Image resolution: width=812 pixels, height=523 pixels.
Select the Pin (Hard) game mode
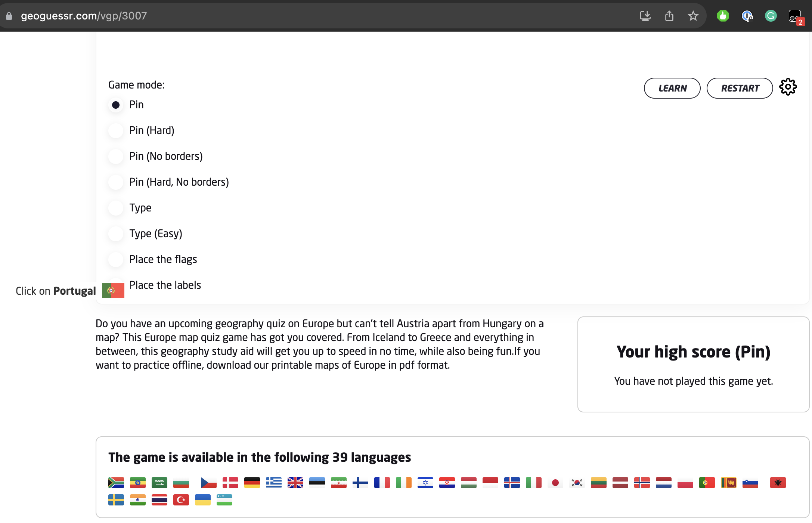tap(116, 130)
